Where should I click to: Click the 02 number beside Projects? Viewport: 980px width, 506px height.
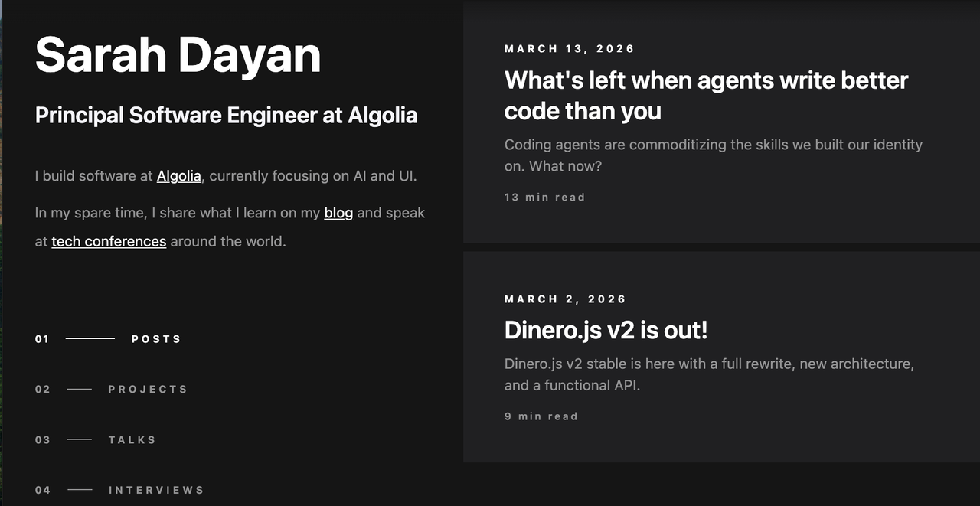43,390
